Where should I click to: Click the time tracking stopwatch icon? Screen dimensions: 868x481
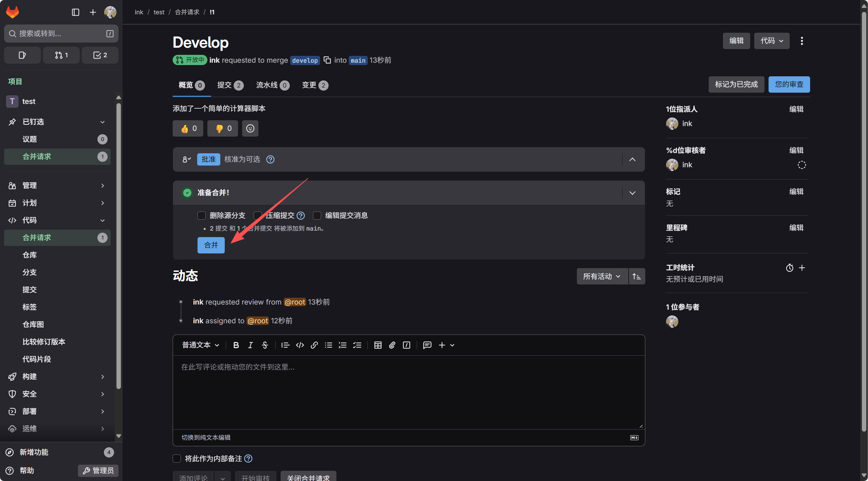click(x=789, y=268)
